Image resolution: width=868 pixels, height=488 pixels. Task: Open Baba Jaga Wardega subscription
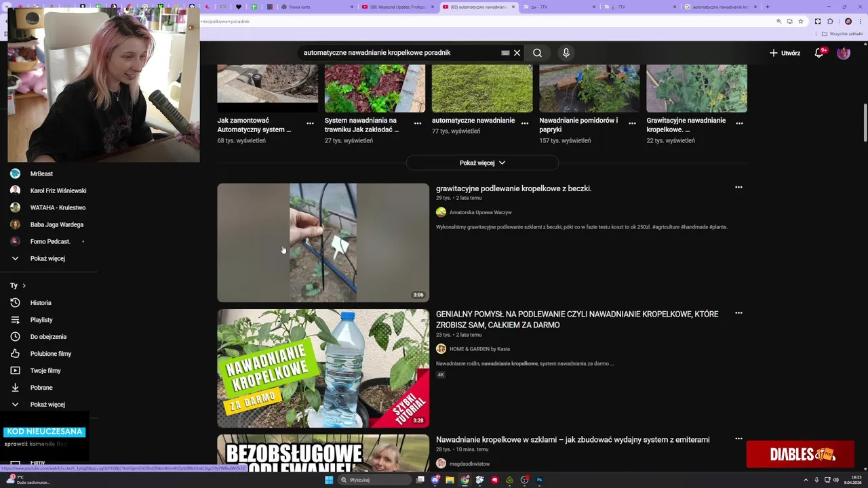point(57,224)
